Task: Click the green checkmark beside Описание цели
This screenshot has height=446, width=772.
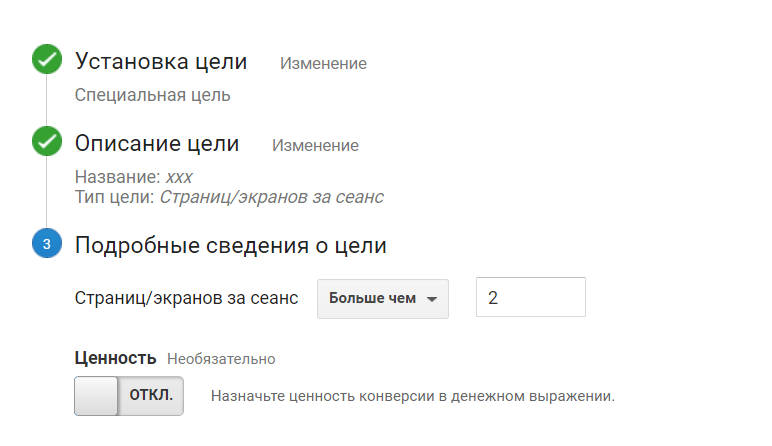Action: pyautogui.click(x=47, y=143)
